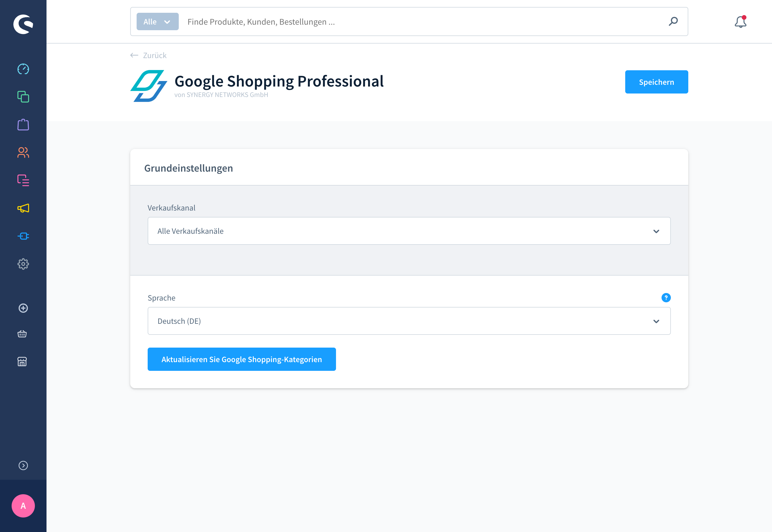Image resolution: width=772 pixels, height=532 pixels.
Task: Open the Verkaufskanal dropdown
Action: 409,231
